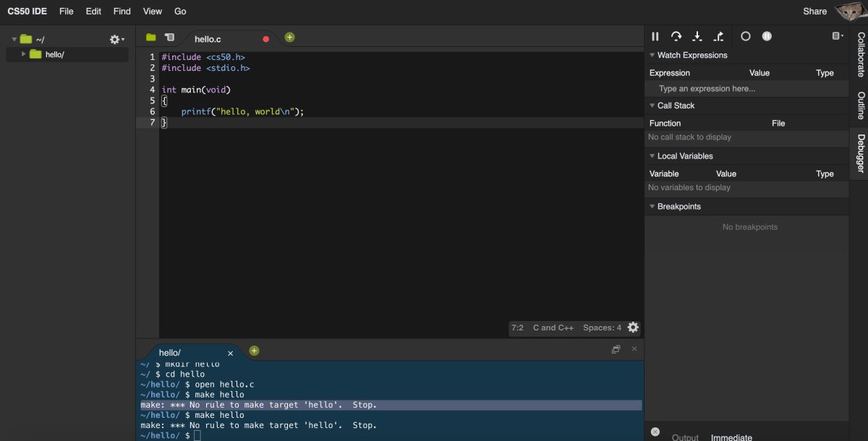Screen dimensions: 868x441
Task: Collapse the Call Stack section
Action: click(x=652, y=106)
